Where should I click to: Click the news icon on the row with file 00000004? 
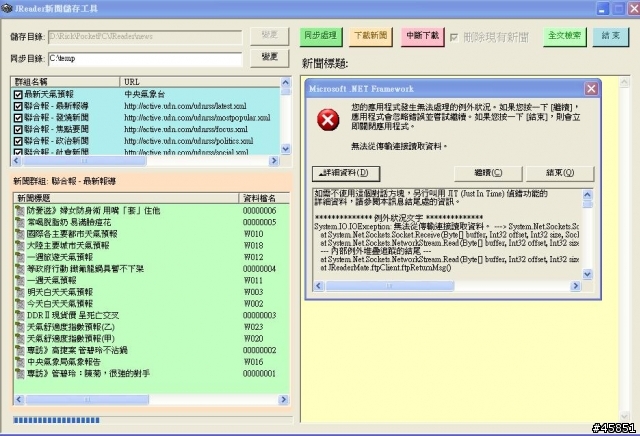[20, 269]
